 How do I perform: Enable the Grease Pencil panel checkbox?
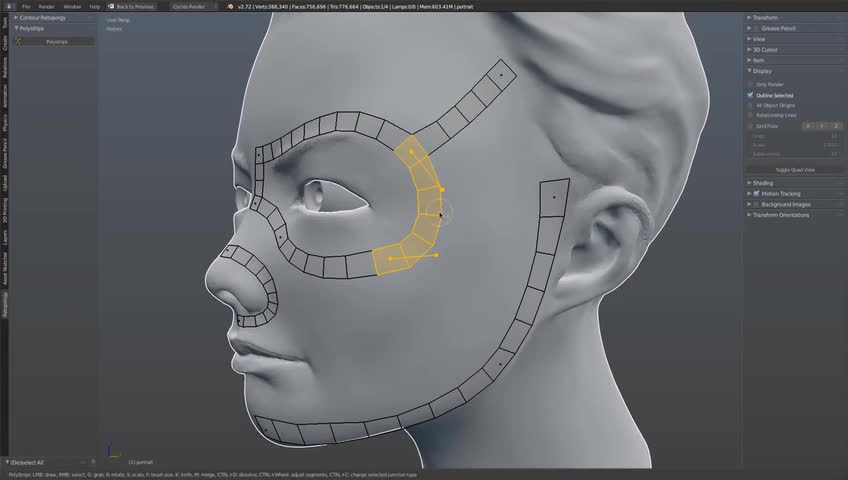pos(756,28)
